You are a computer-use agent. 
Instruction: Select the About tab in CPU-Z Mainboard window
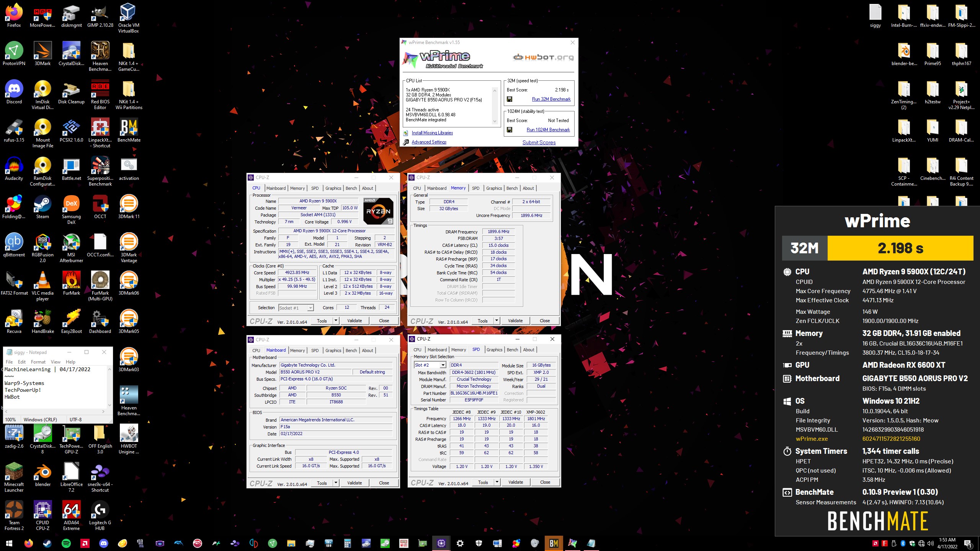(367, 350)
